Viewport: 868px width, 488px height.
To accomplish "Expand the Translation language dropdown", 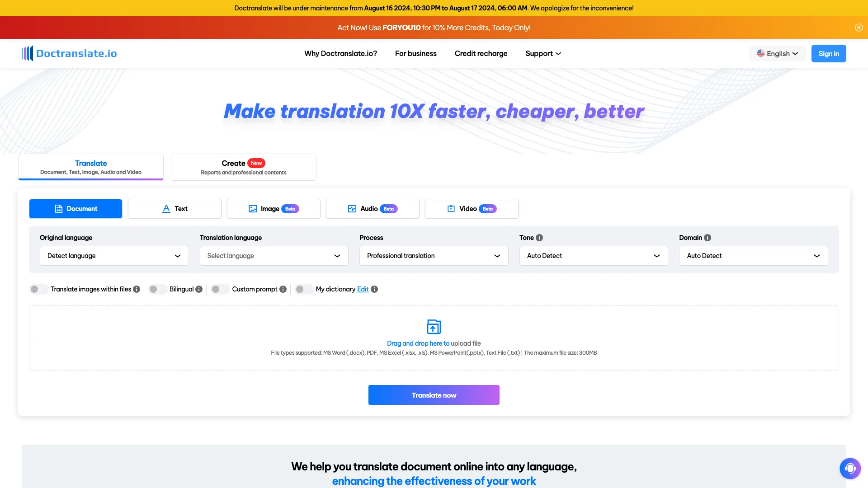I will [x=274, y=256].
